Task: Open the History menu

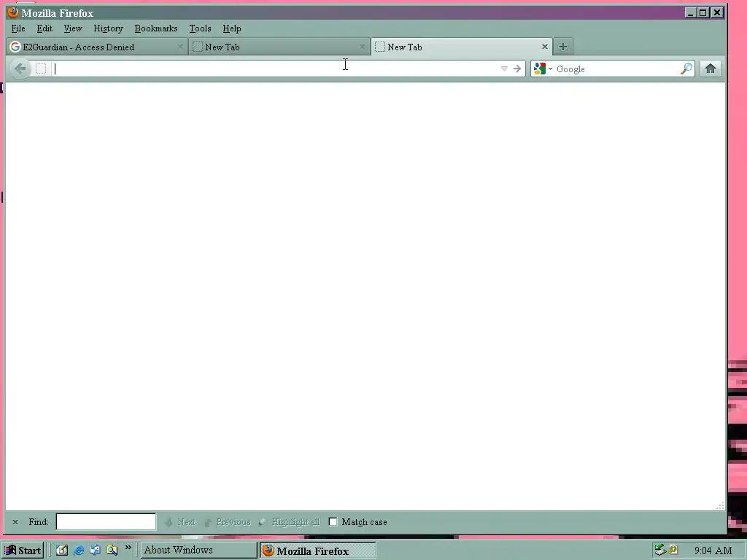Action: click(108, 28)
